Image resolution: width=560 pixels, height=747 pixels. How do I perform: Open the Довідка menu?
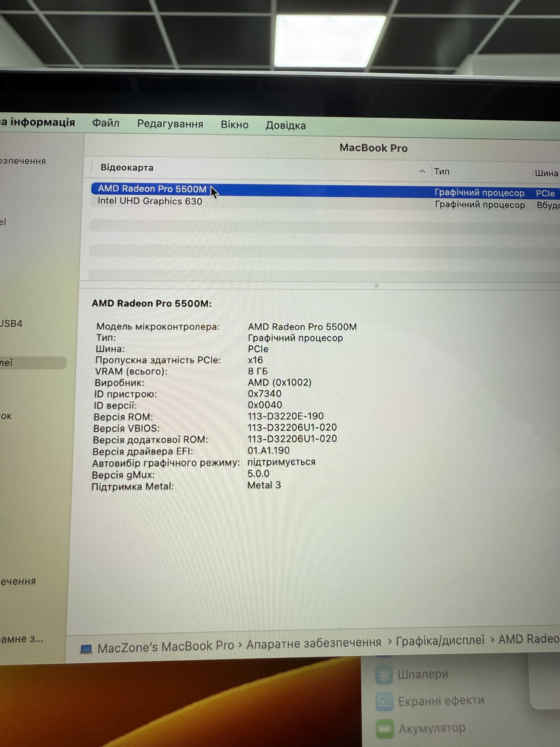286,125
